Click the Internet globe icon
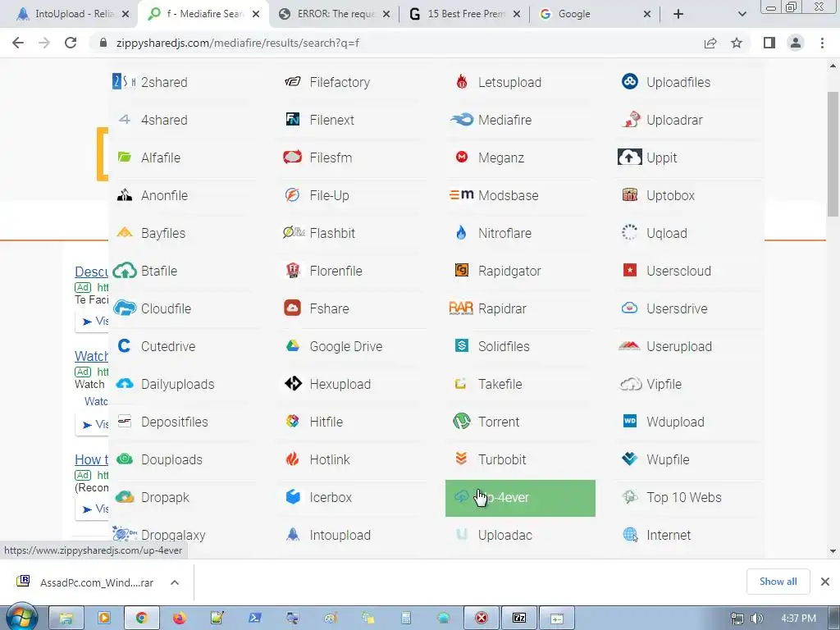 630,535
